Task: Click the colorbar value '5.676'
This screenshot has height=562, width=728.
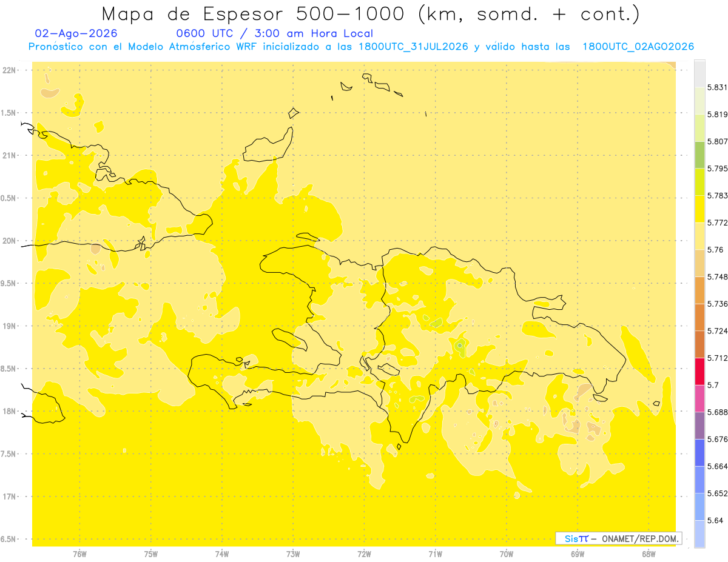Action: [717, 439]
